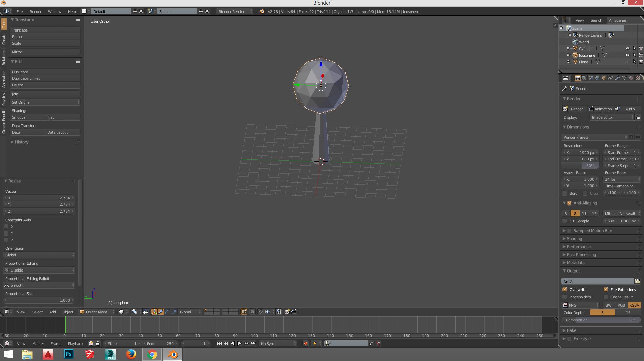Open the Window menu
The image size is (644, 361).
(x=54, y=11)
